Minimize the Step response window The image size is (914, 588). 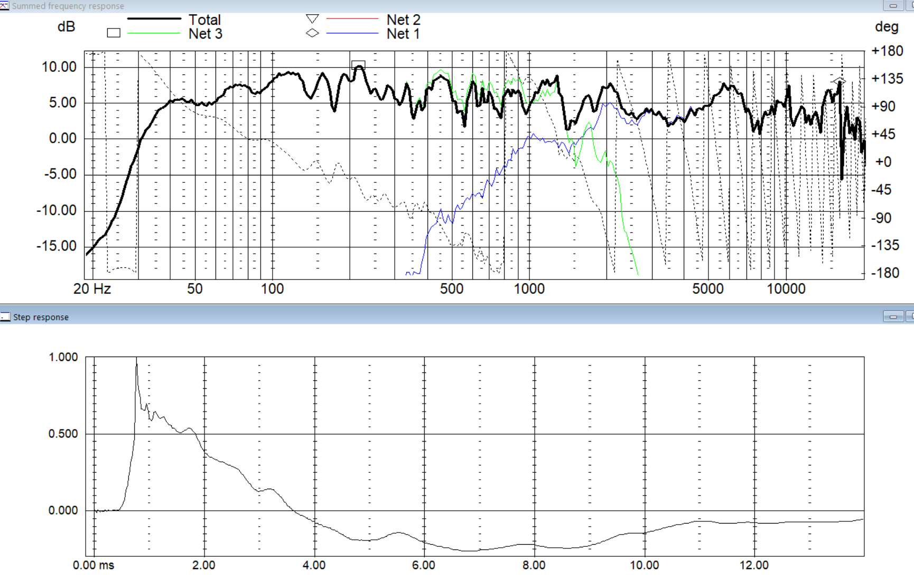click(893, 317)
